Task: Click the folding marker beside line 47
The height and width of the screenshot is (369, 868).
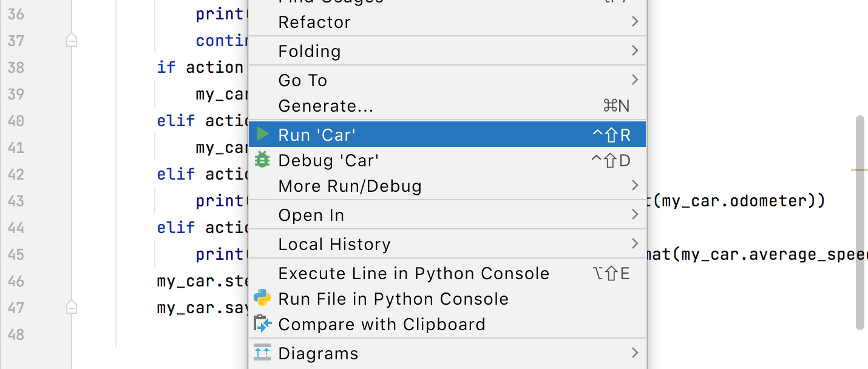Action: 71,308
